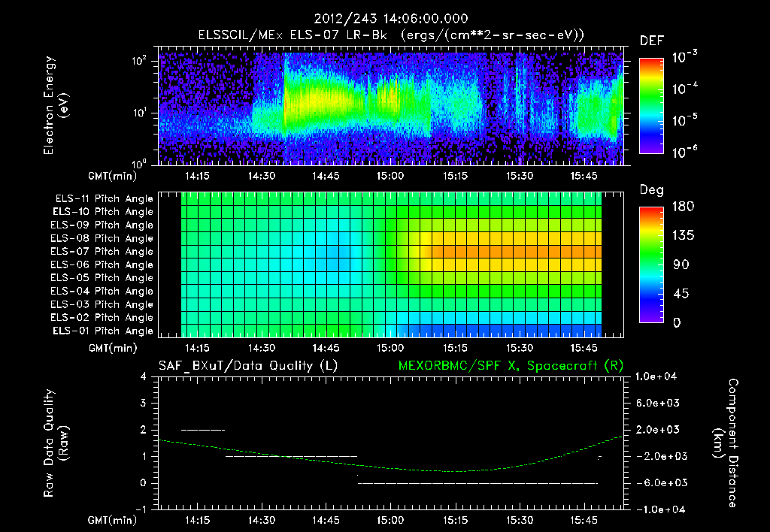This screenshot has width=770, height=532.
Task: Select the ELS-07 Pitch Angle row label
Action: click(102, 251)
